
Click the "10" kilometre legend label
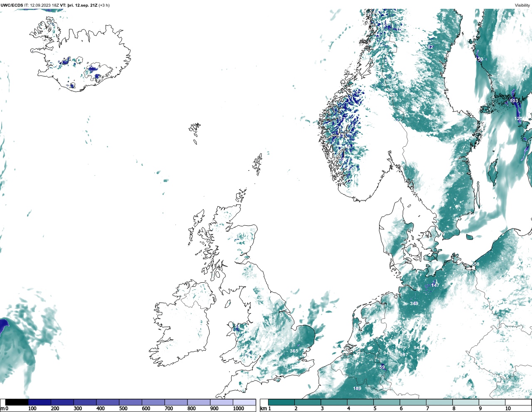pyautogui.click(x=508, y=409)
